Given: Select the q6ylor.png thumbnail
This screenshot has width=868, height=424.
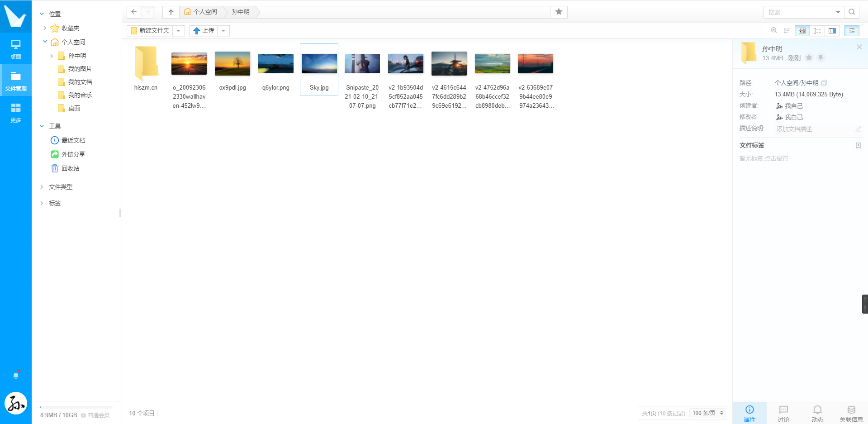Looking at the screenshot, I should [x=276, y=69].
